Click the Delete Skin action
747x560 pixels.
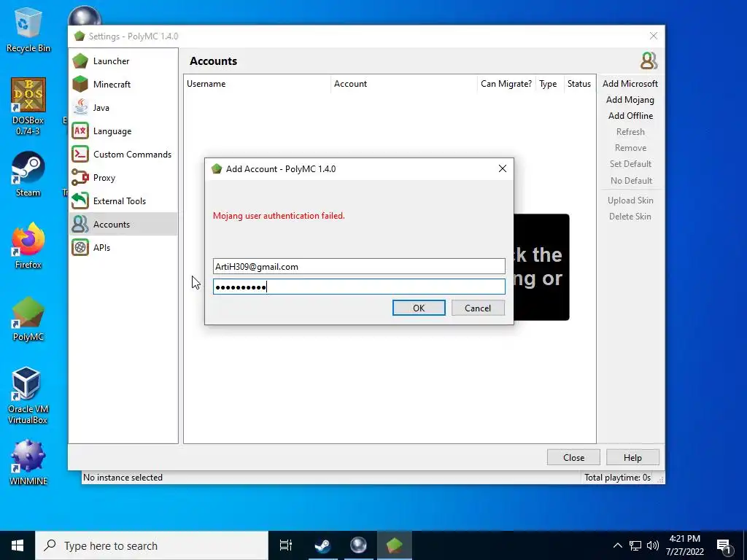click(x=630, y=217)
